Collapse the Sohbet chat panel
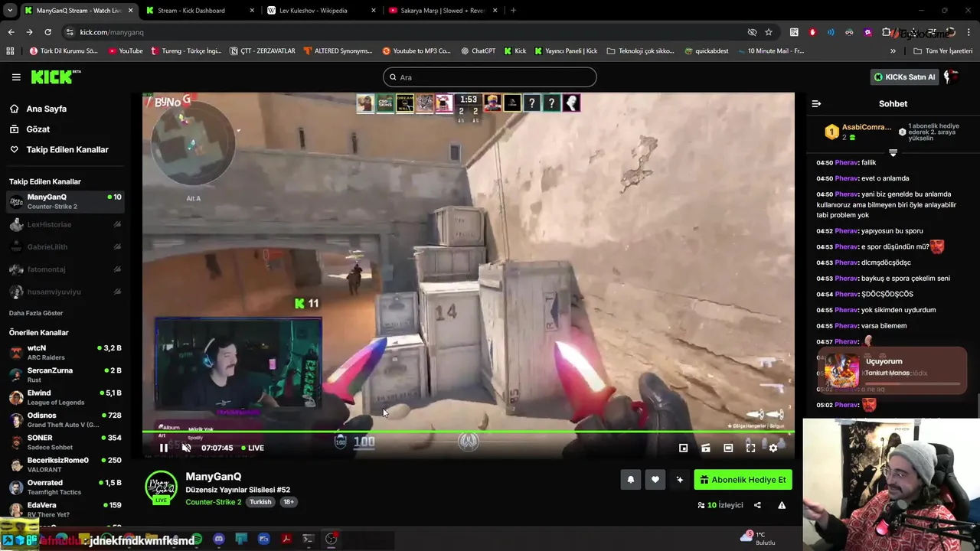Image resolution: width=980 pixels, height=551 pixels. coord(816,103)
